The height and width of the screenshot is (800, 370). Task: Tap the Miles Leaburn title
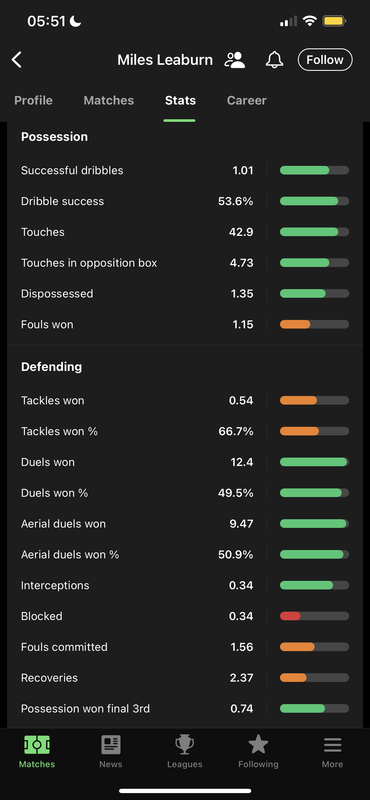pos(165,60)
